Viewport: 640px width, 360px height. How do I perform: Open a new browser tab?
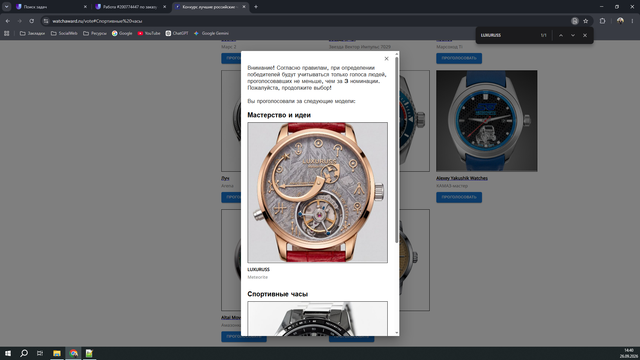[256, 7]
